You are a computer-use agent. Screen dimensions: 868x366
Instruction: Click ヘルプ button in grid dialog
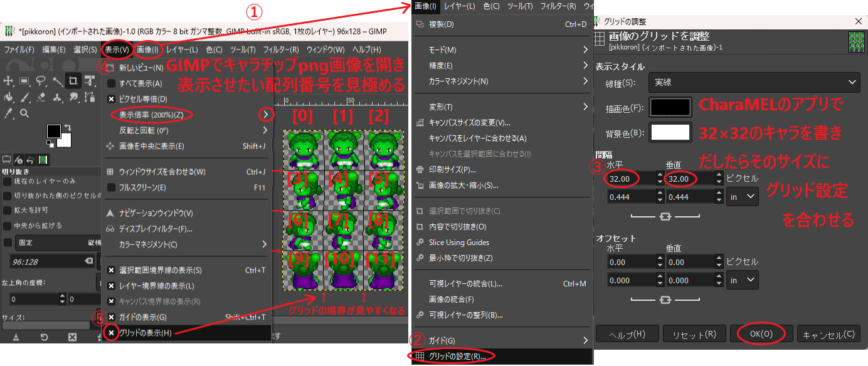(627, 334)
